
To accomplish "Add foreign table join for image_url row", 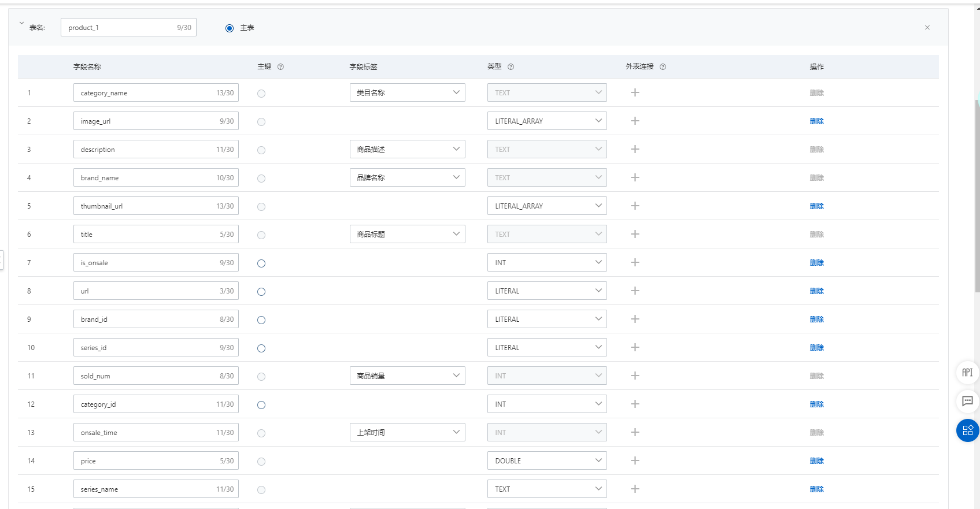I will pyautogui.click(x=635, y=121).
